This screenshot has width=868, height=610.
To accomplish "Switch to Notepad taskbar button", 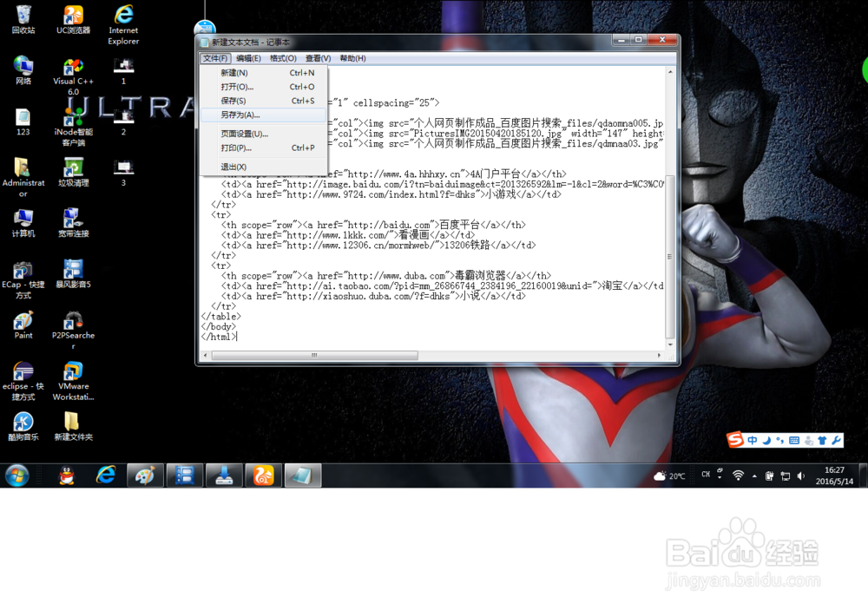I will coord(303,476).
